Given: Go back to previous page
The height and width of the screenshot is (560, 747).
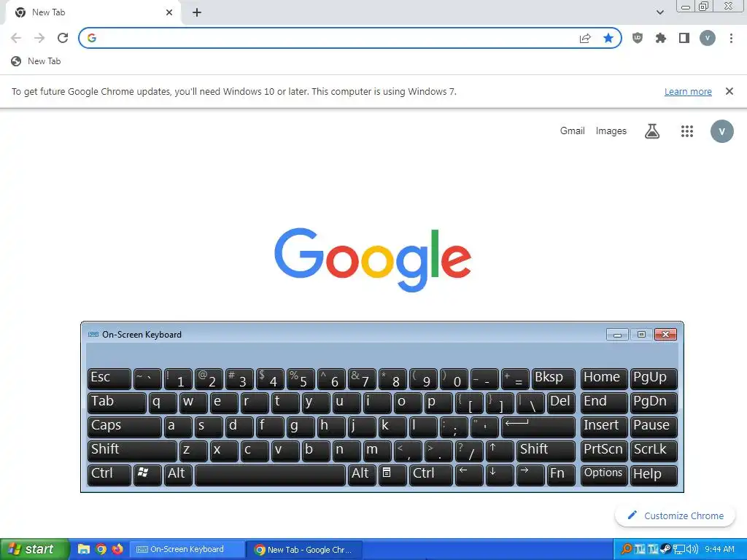Looking at the screenshot, I should click(x=16, y=38).
